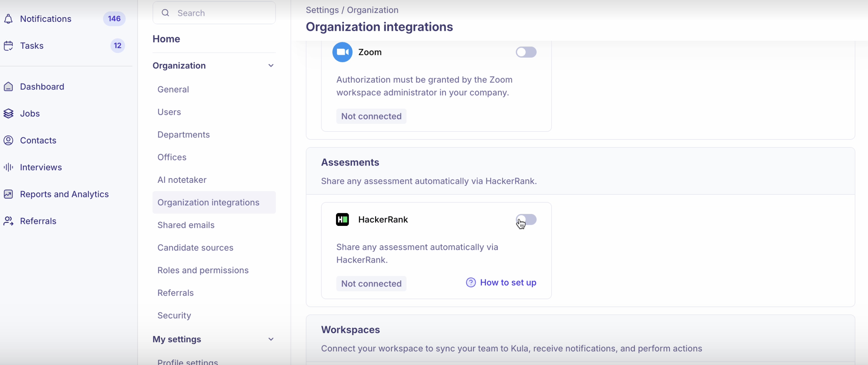
Task: Click the Contacts person icon
Action: (8, 140)
